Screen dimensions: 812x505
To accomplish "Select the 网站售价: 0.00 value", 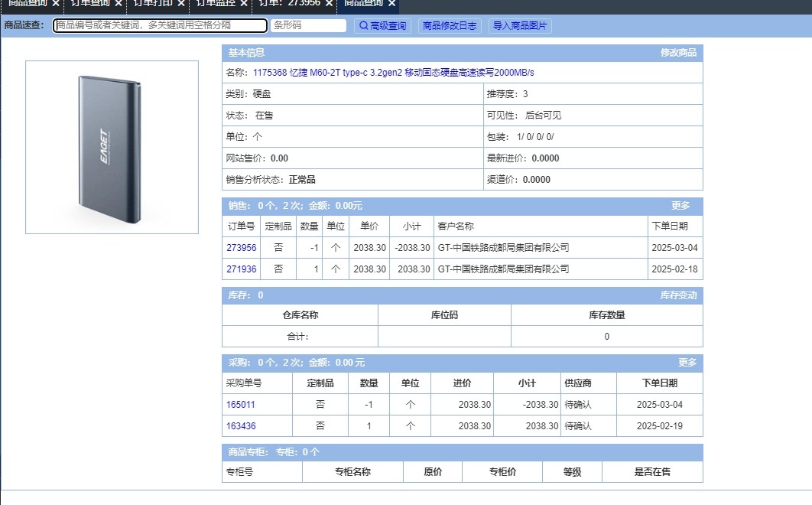I will [279, 158].
